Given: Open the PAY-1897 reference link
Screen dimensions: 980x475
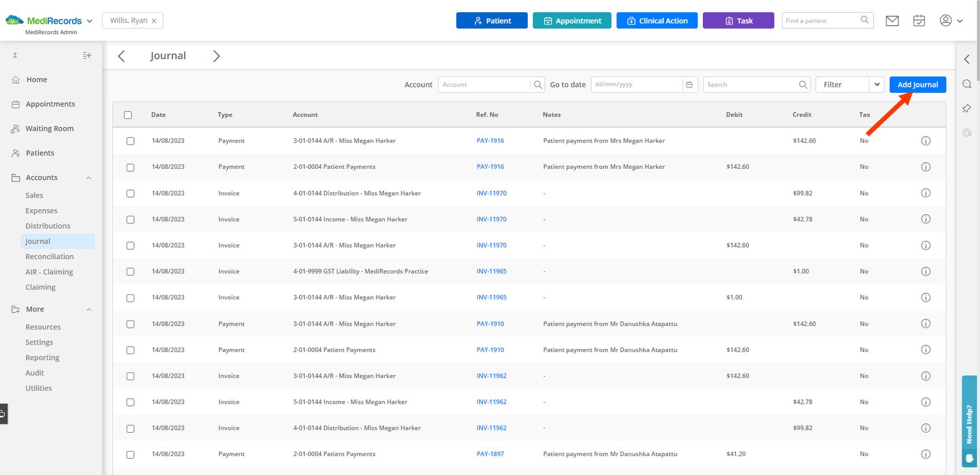Looking at the screenshot, I should click(490, 454).
